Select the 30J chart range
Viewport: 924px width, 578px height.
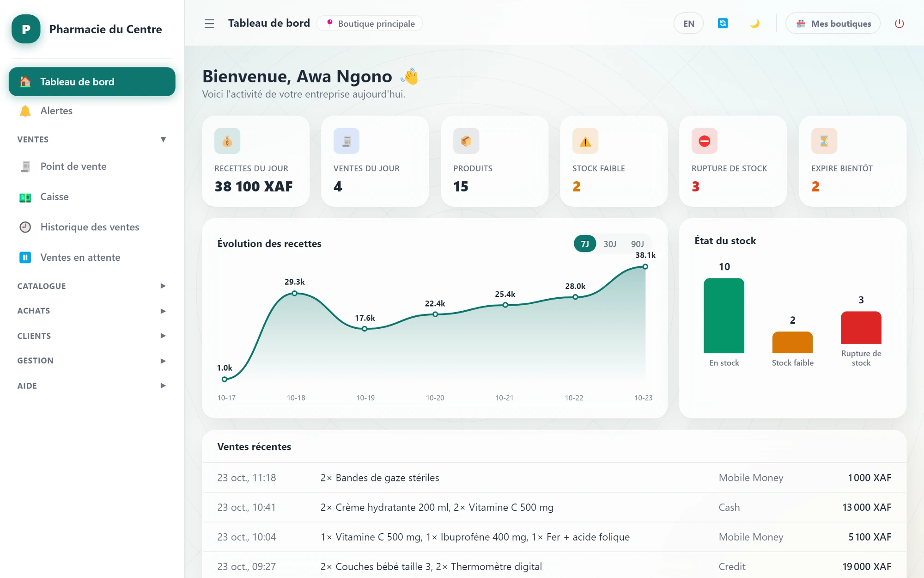pyautogui.click(x=610, y=244)
